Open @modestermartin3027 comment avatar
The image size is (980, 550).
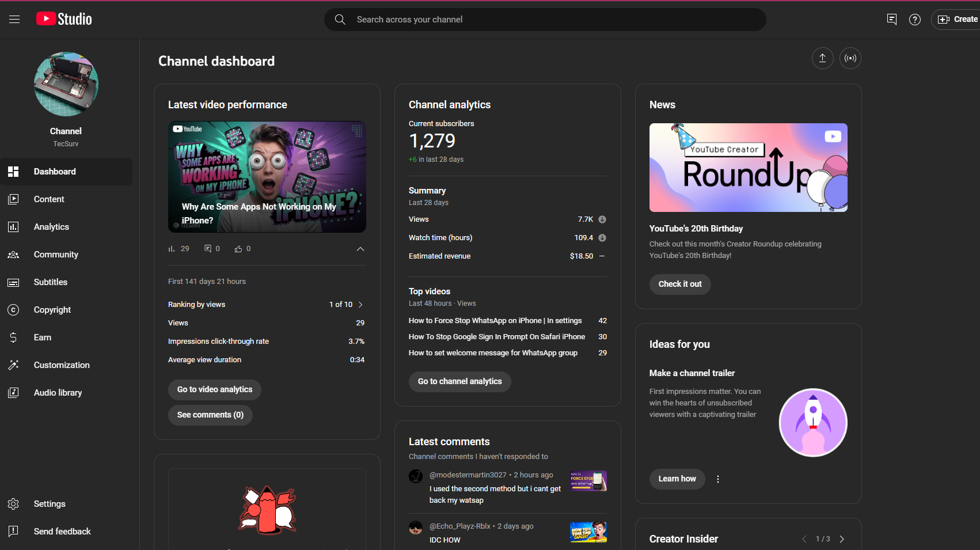[x=416, y=476]
